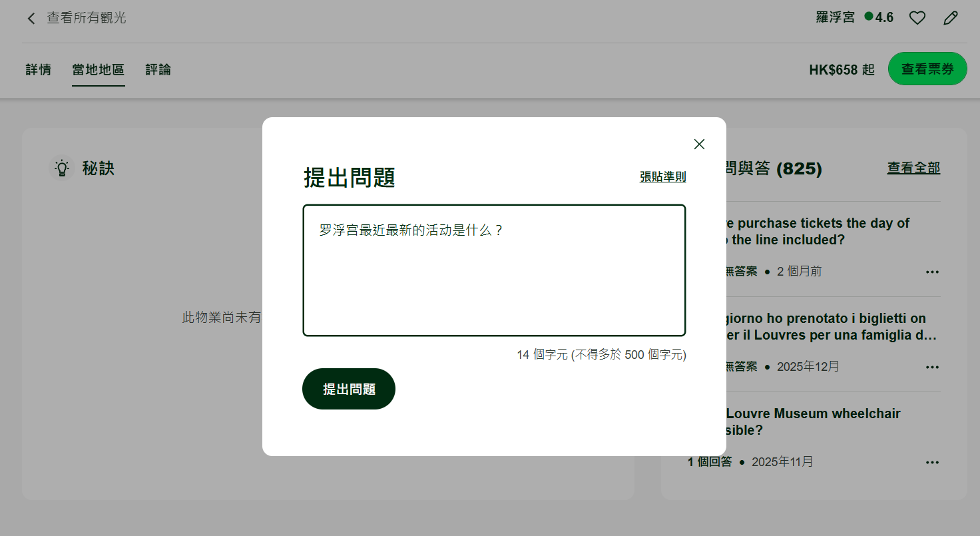The image size is (980, 536).
Task: Click the HK$658 起 price text
Action: pyautogui.click(x=842, y=69)
